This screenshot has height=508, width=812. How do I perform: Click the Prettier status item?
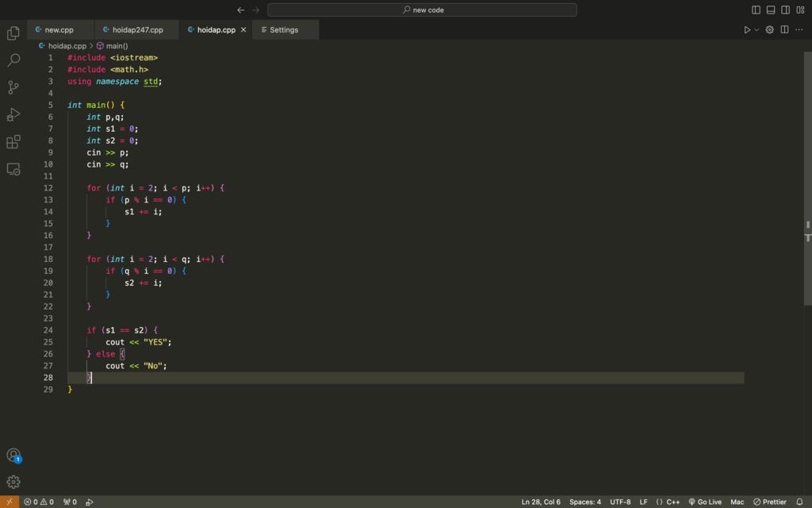click(769, 502)
